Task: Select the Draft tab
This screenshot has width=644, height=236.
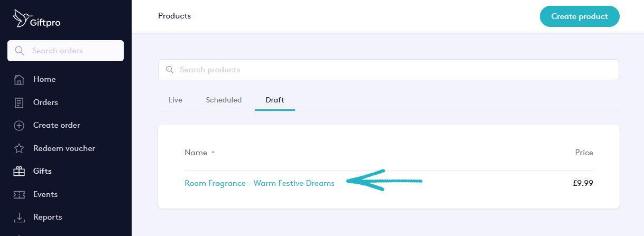Action: coord(275,100)
